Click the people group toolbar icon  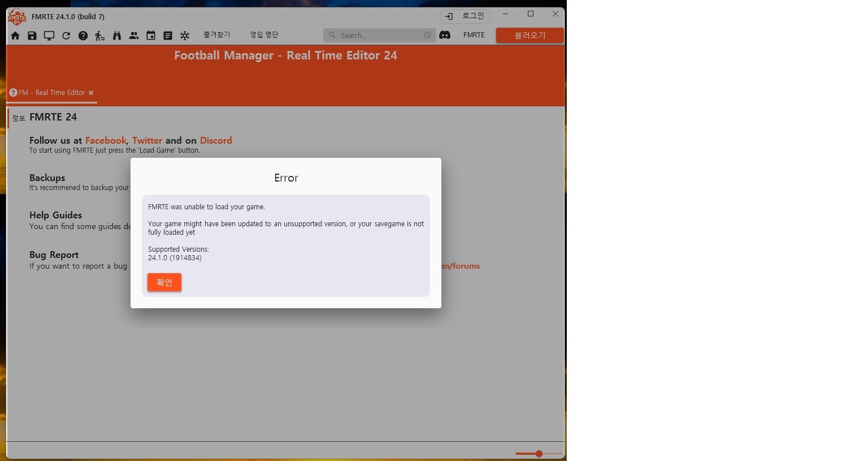click(x=134, y=36)
